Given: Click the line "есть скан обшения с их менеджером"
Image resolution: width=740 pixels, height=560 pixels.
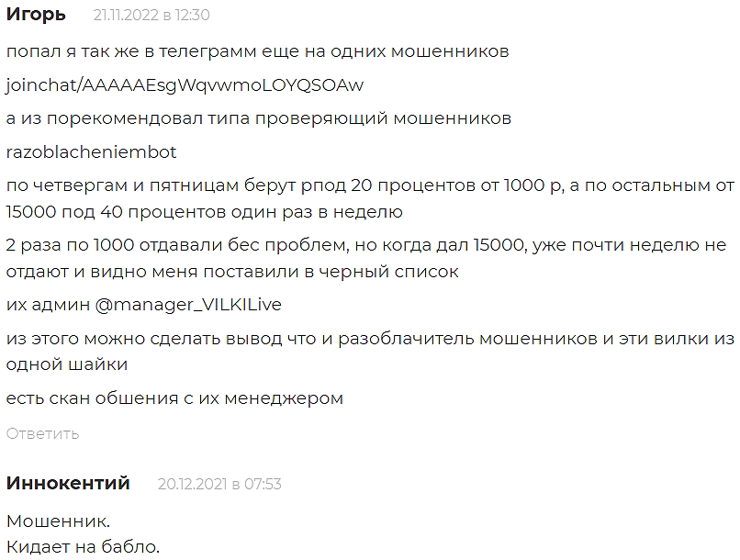Looking at the screenshot, I should tap(174, 398).
